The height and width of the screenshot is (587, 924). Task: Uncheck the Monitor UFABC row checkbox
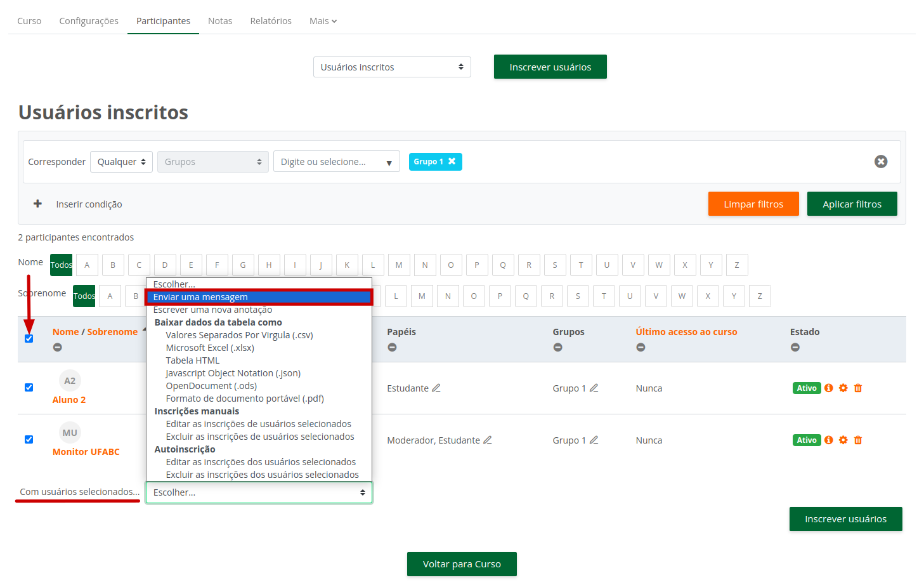(x=29, y=440)
